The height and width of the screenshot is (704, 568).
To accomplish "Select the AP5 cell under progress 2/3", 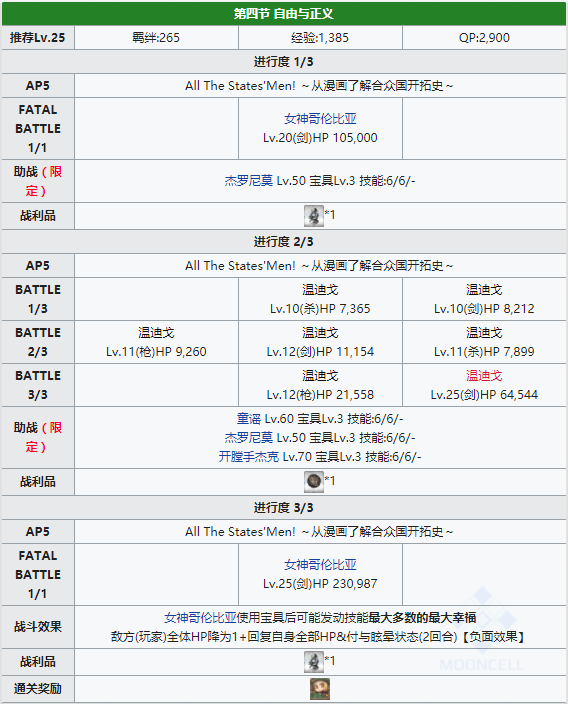I will (x=38, y=265).
